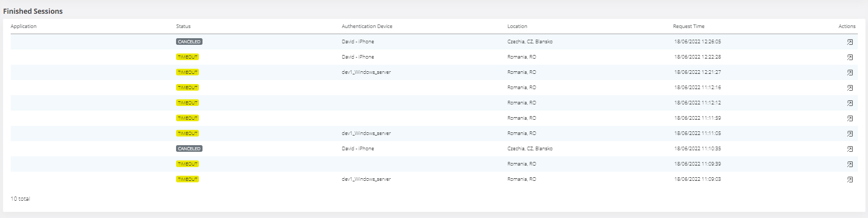Open details icon for 11:12:12 session

[850, 103]
